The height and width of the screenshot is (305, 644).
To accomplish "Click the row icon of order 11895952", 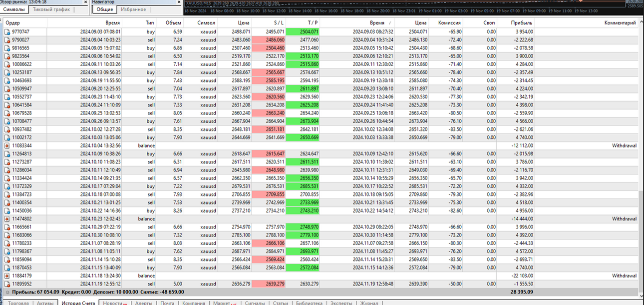I will coord(7,284).
